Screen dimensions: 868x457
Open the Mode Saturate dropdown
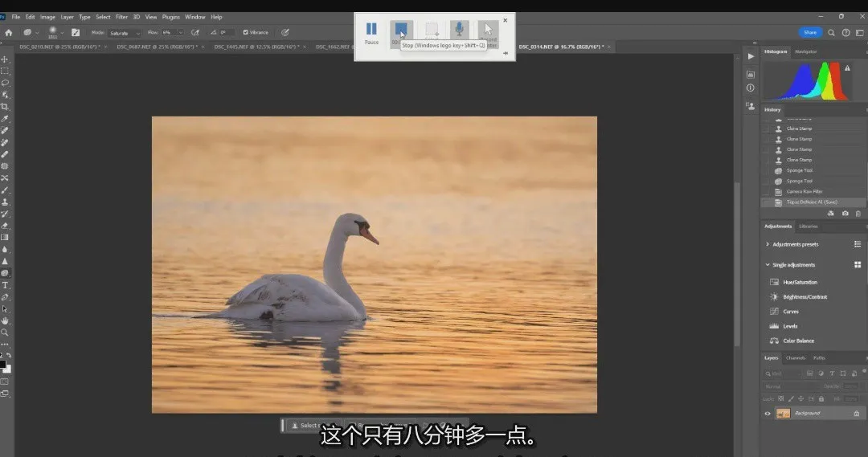point(125,33)
